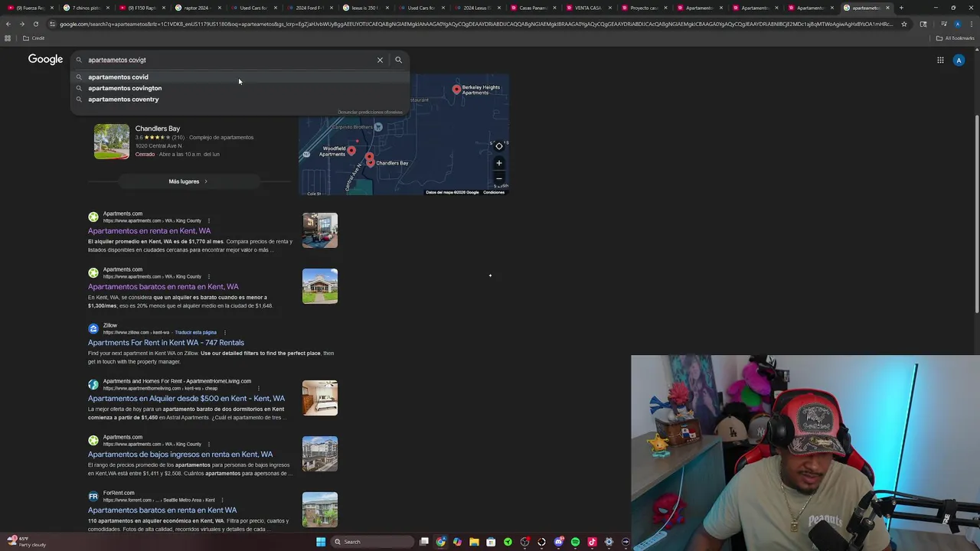Open the Windows Start button

coord(321,542)
